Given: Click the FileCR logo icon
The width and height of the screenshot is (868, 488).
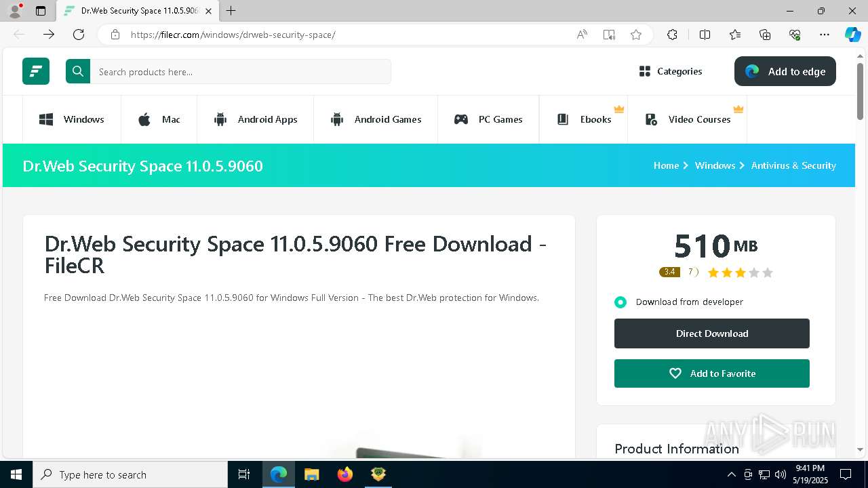Looking at the screenshot, I should click(36, 71).
